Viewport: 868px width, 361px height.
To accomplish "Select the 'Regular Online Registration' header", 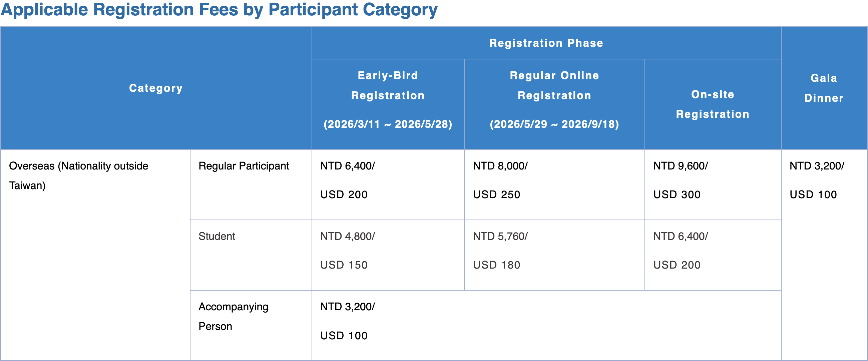I will (x=554, y=85).
